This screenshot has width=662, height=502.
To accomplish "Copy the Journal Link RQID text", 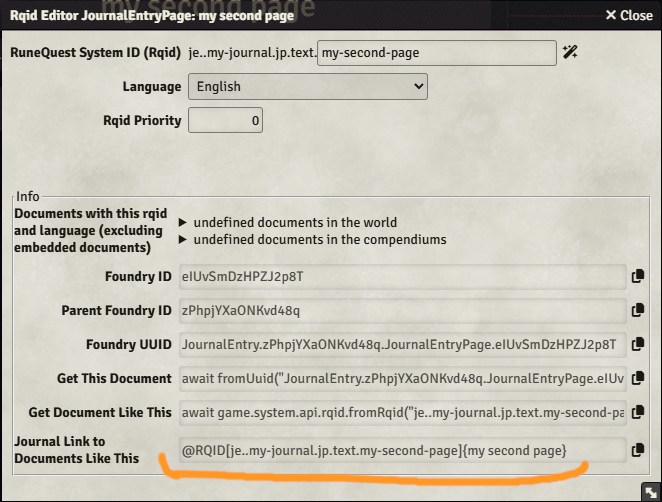I will click(636, 451).
